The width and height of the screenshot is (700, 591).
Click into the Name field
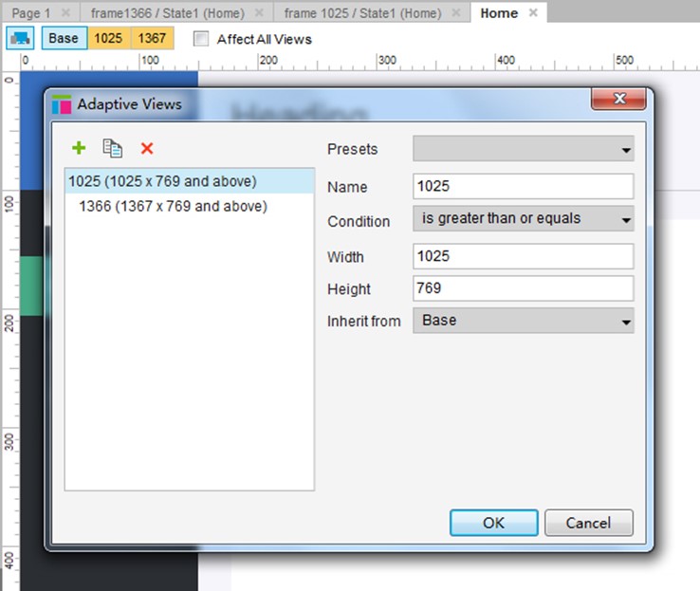click(x=524, y=186)
